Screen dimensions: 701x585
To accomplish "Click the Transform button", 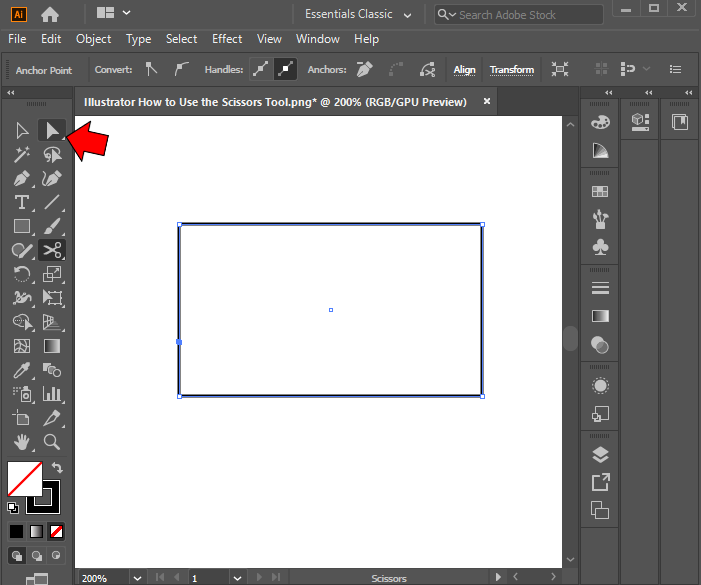I will (512, 70).
